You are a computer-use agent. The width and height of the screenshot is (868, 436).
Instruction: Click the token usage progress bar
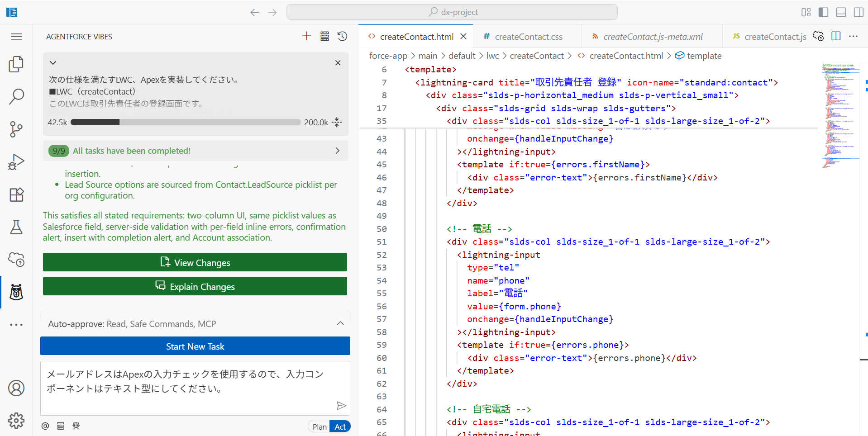[186, 122]
